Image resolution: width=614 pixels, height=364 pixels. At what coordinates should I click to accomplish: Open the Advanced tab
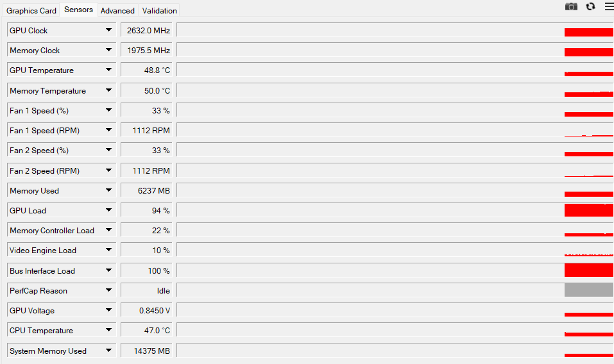117,10
